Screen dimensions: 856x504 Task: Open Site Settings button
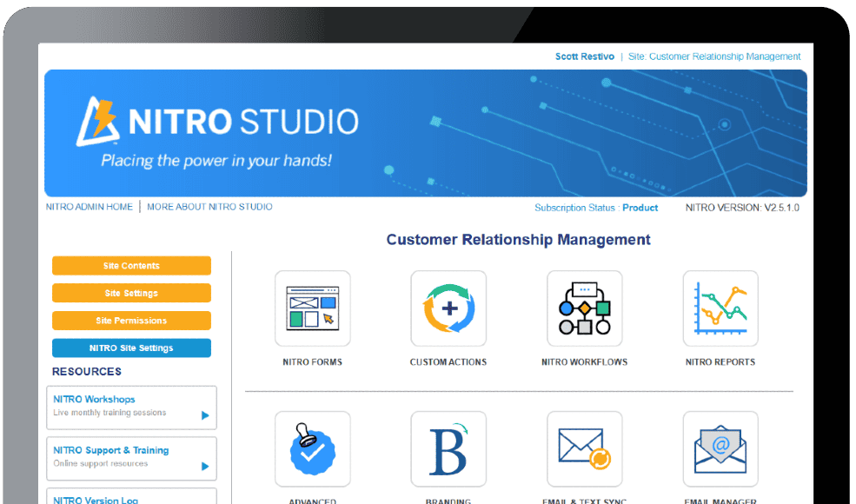click(x=131, y=293)
